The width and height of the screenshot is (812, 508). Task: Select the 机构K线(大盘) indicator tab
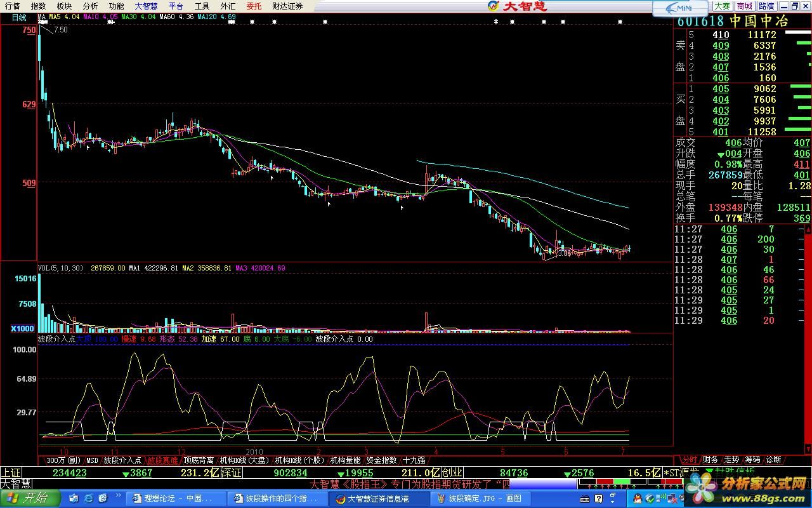click(244, 460)
